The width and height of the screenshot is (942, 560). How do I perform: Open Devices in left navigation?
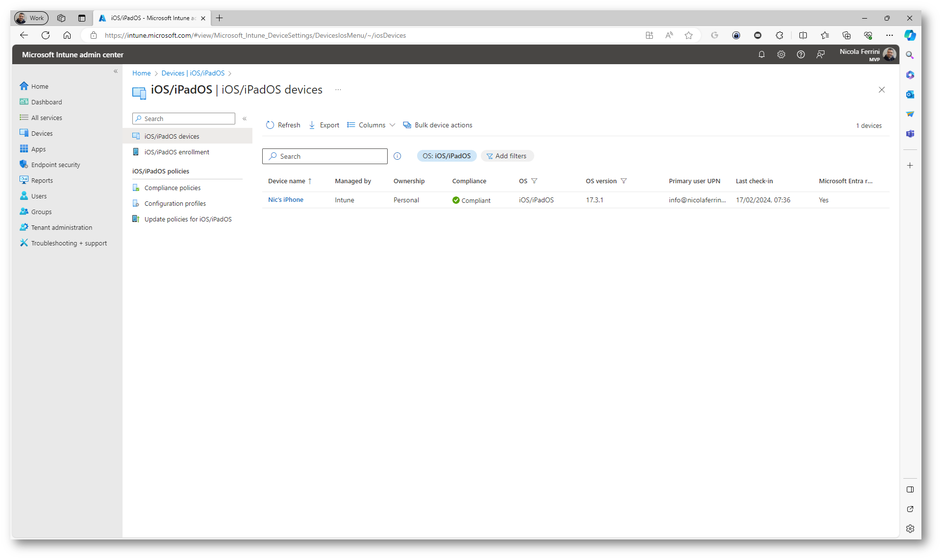[x=36, y=133]
